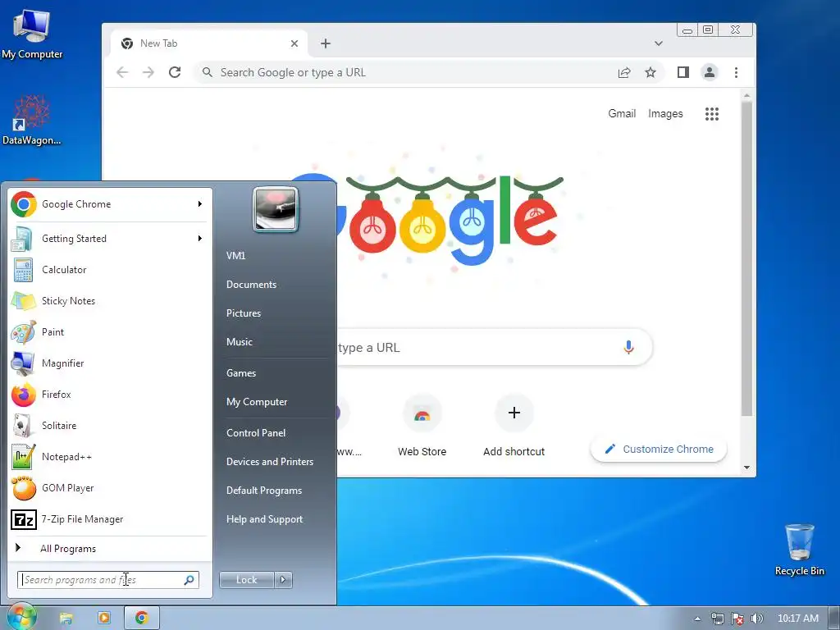Expand Getting Started submenu arrow

point(200,239)
